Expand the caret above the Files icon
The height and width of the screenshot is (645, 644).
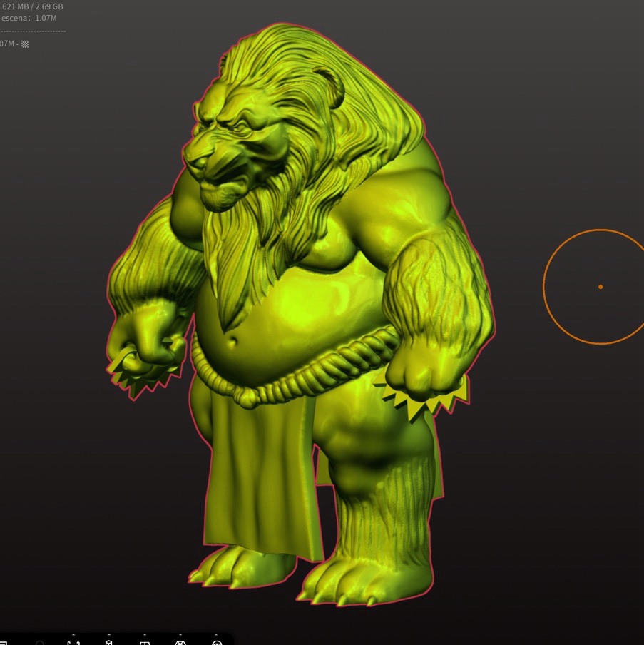[4, 633]
